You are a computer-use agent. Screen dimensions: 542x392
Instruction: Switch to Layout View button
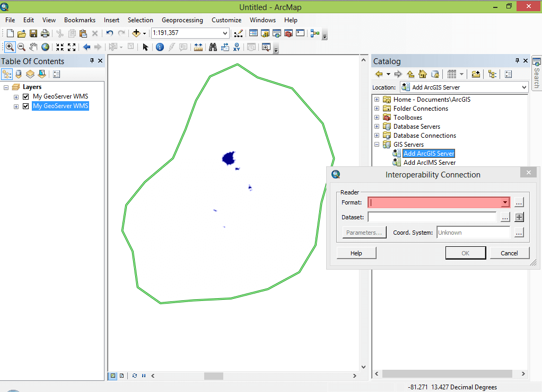pos(121,376)
